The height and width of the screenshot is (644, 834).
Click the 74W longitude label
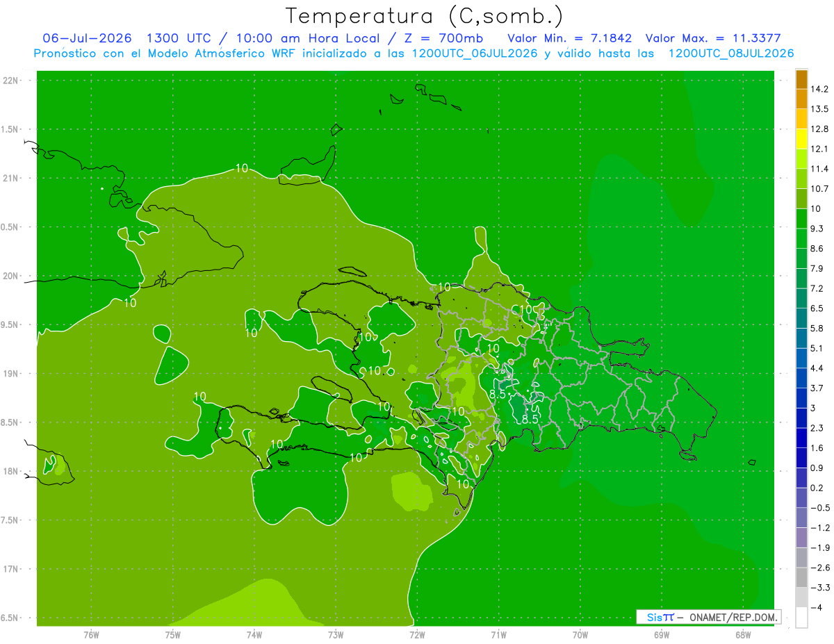(254, 634)
